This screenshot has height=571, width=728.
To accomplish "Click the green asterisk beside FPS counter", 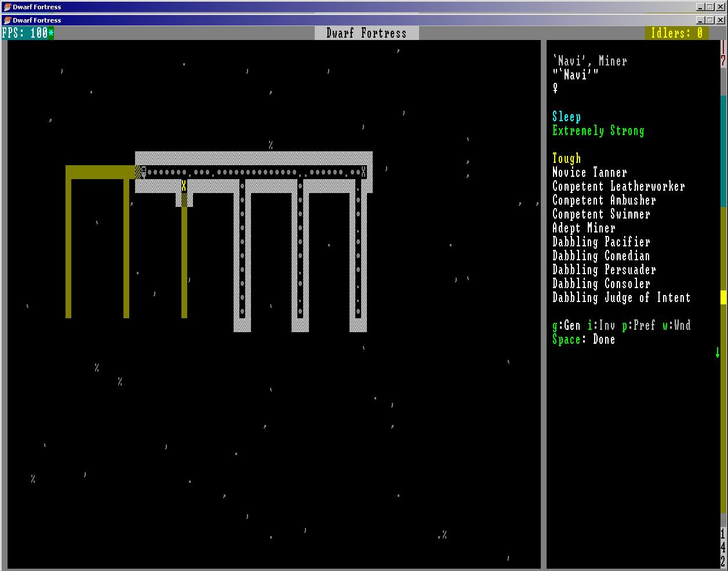I will click(x=51, y=33).
